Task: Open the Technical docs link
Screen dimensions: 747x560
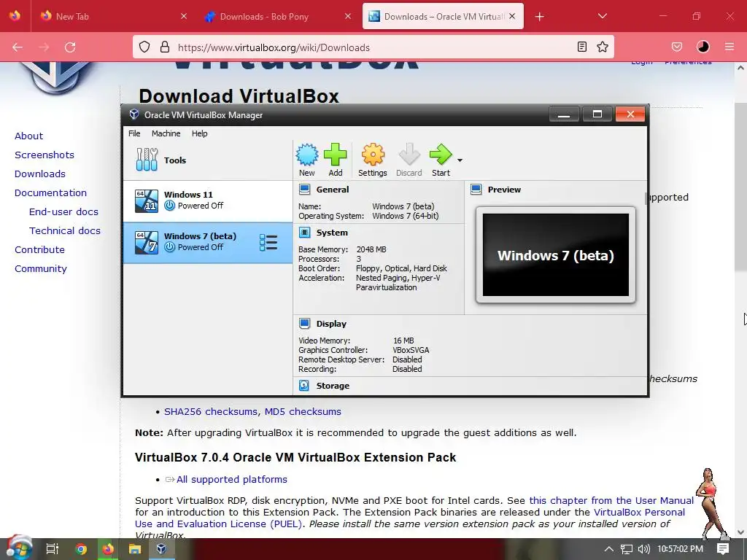Action: tap(65, 230)
